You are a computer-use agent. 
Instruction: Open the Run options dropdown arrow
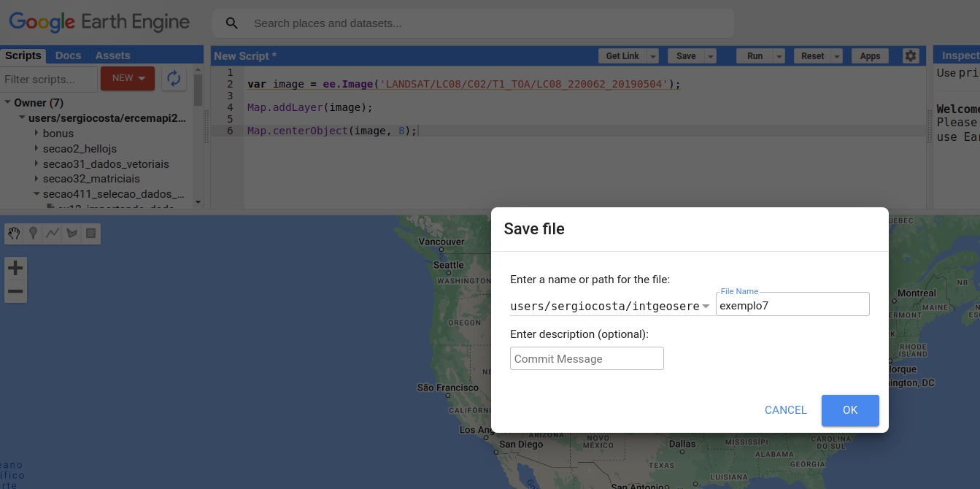[779, 56]
